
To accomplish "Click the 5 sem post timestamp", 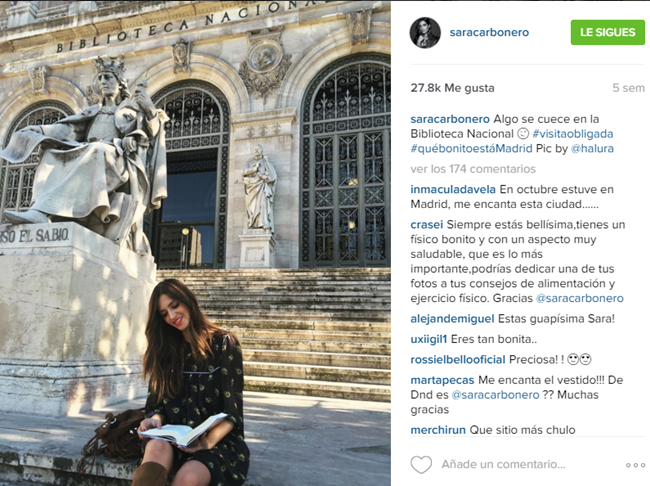I will pyautogui.click(x=628, y=88).
